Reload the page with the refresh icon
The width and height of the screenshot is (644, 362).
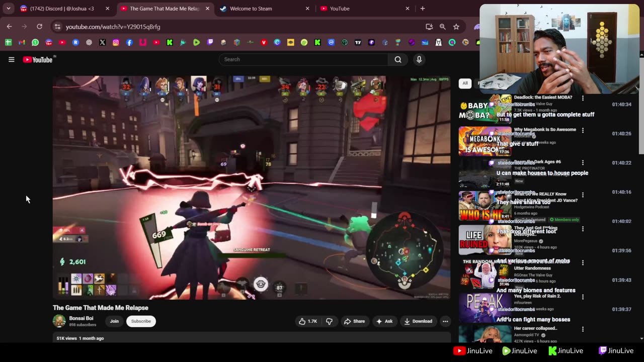pyautogui.click(x=39, y=26)
